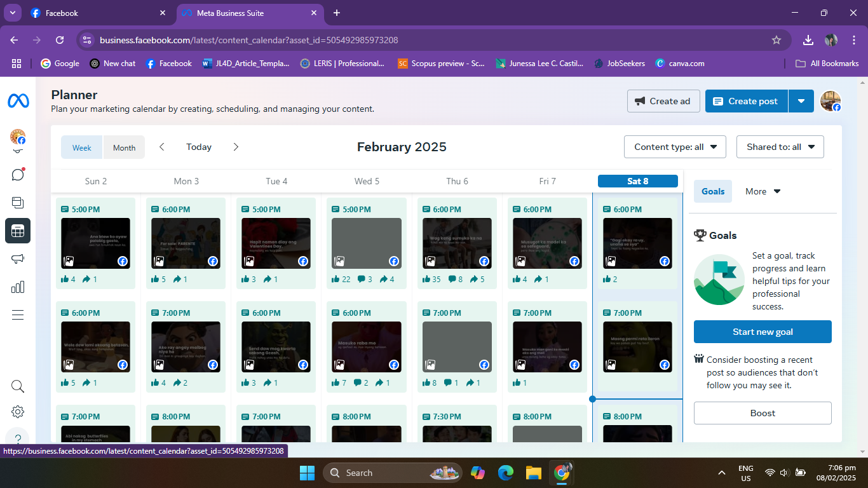Open the JobSeekers bookmark

pos(620,64)
